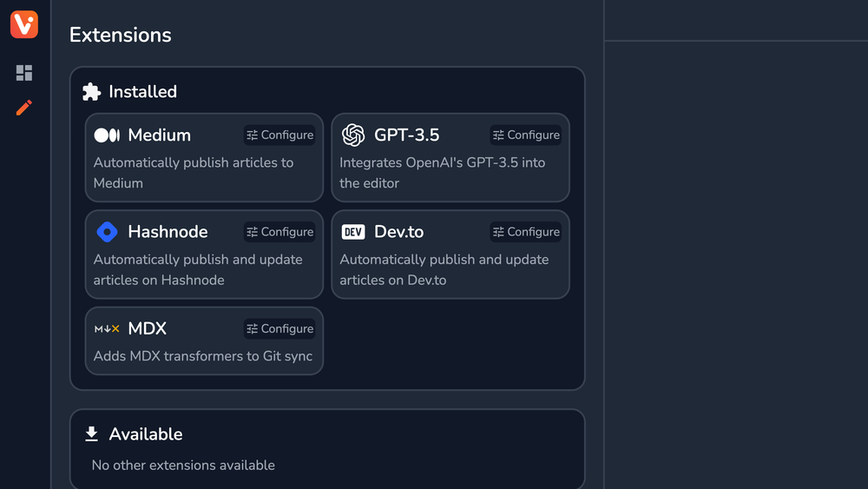The height and width of the screenshot is (489, 868).
Task: Configure the Medium extension
Action: click(x=279, y=135)
